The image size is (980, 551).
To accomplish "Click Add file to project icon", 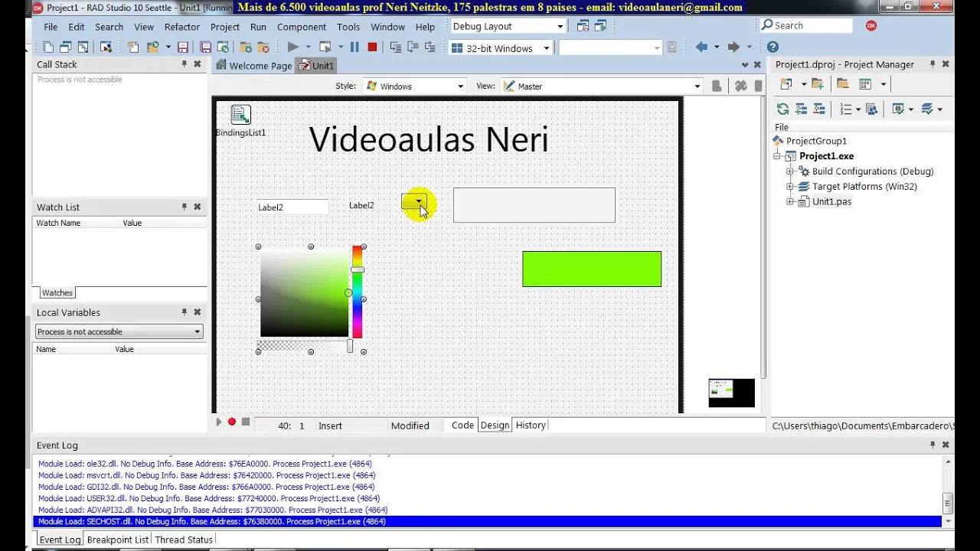I will 246,47.
